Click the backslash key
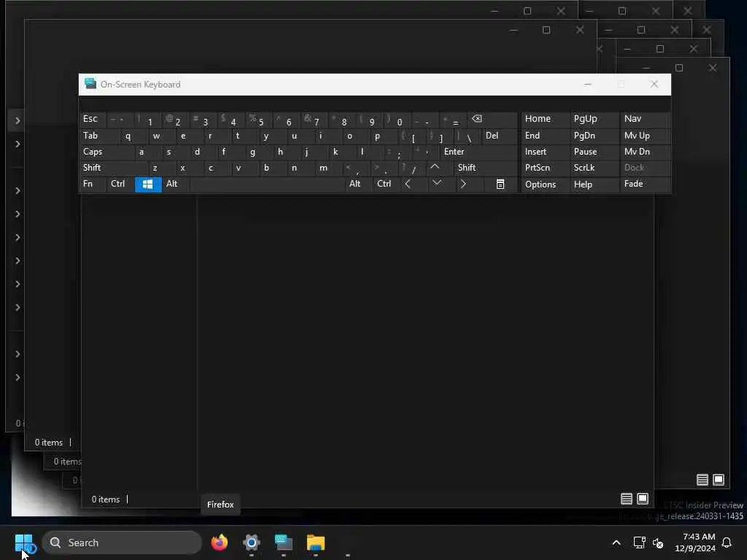Viewport: 747px width, 560px height. (467, 136)
